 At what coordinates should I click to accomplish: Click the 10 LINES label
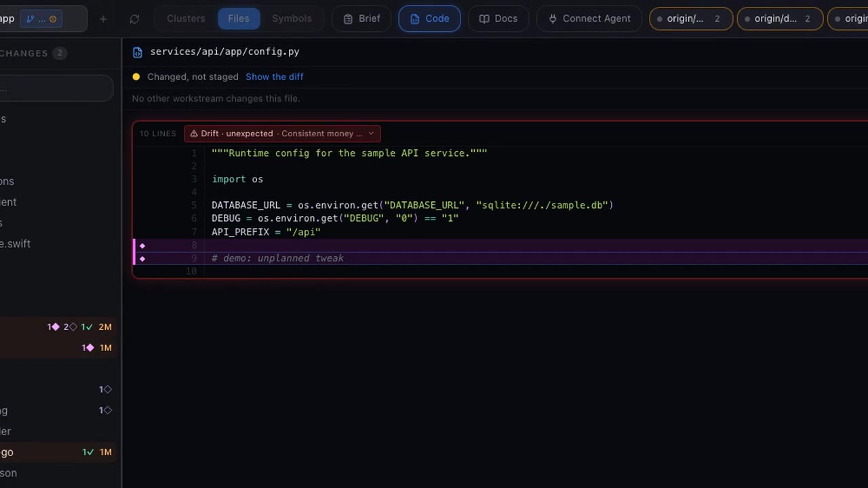point(158,134)
